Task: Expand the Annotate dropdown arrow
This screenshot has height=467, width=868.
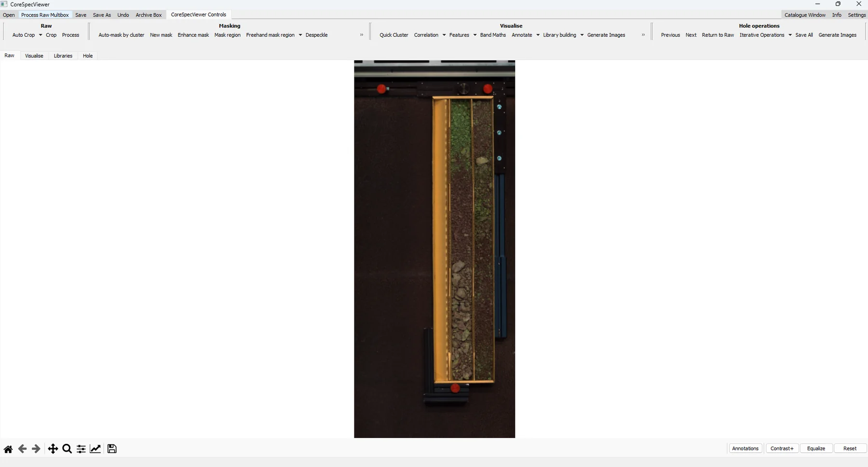Action: coord(538,35)
